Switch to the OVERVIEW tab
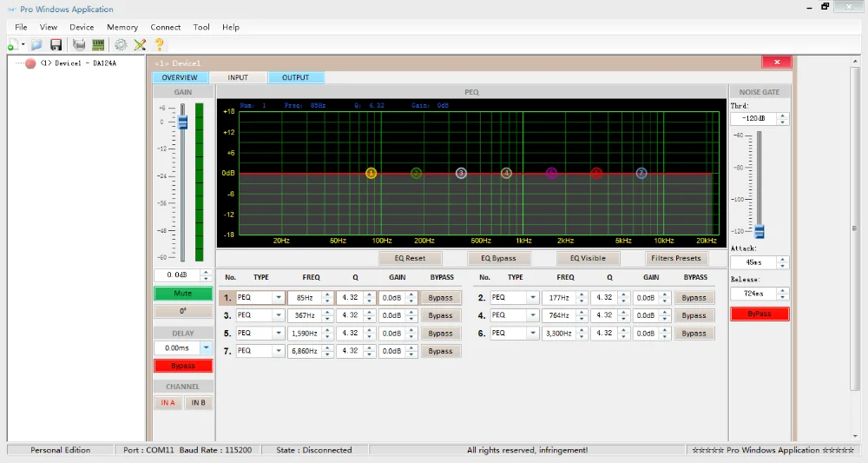 coord(180,77)
